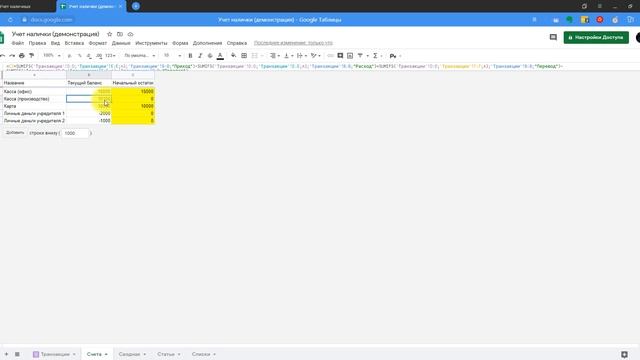Open the Формат menu
The height and width of the screenshot is (360, 640).
(98, 43)
